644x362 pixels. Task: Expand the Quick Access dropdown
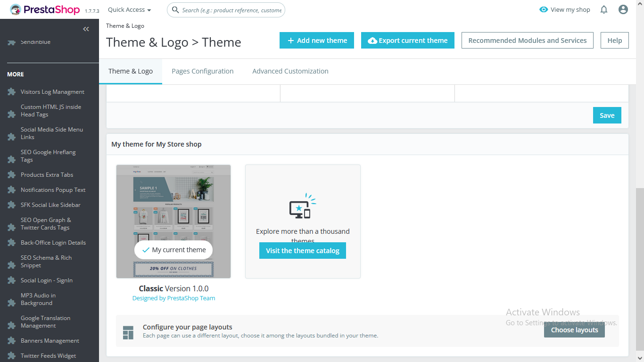(130, 9)
